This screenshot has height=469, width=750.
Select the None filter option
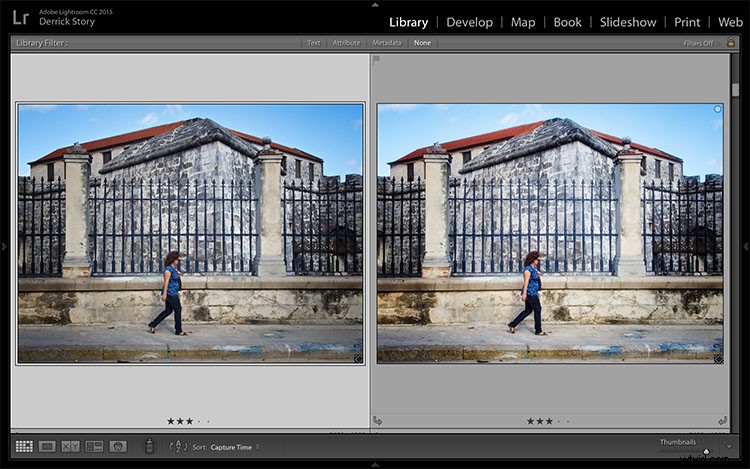point(422,43)
